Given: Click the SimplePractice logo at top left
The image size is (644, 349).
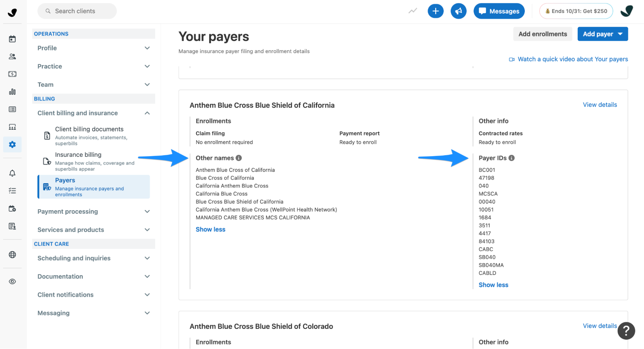Looking at the screenshot, I should [x=12, y=13].
